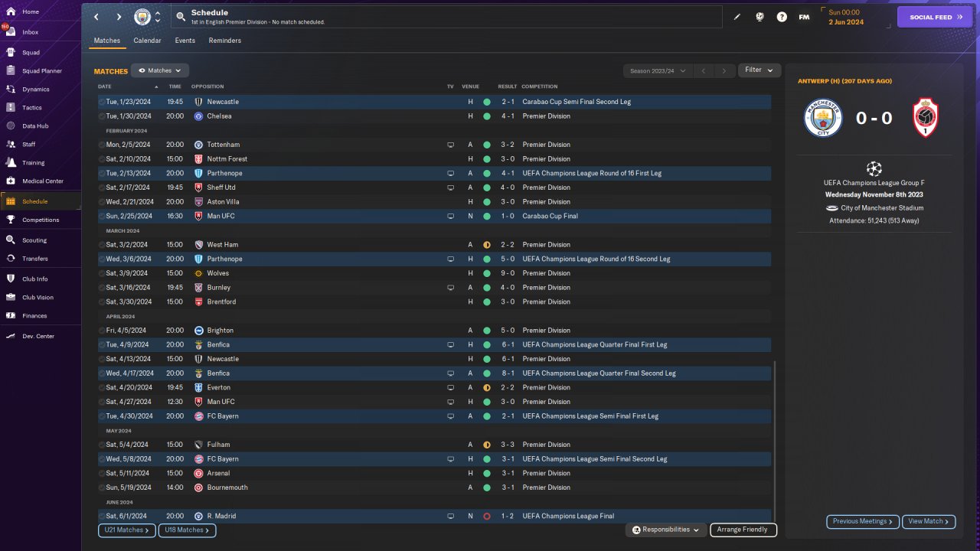
Task: Select the Matches tab
Action: 107,41
